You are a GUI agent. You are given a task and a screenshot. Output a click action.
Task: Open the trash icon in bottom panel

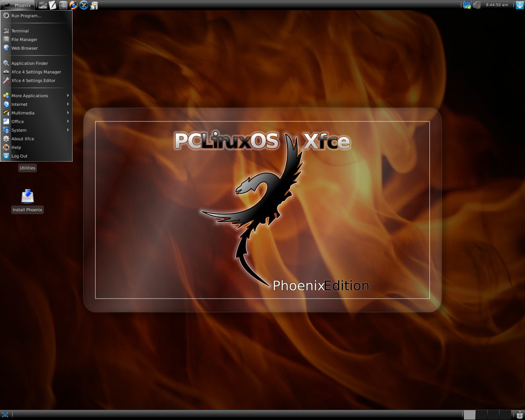pyautogui.click(x=520, y=415)
